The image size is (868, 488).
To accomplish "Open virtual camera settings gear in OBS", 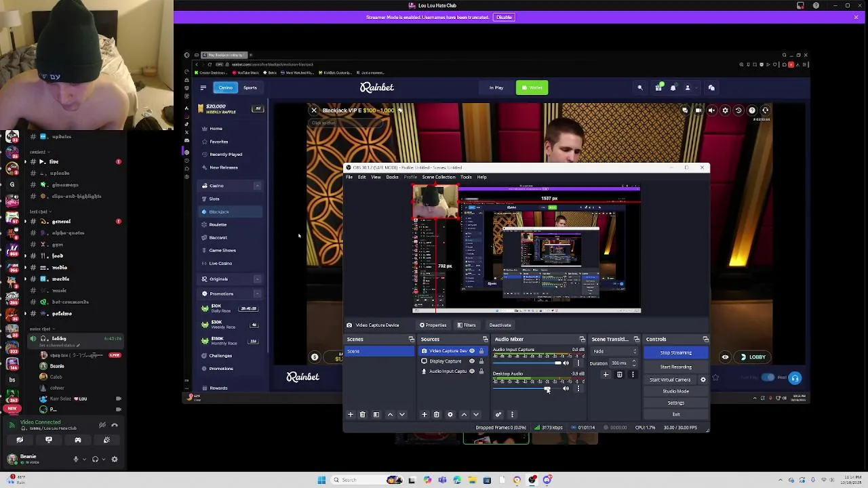I will click(703, 380).
